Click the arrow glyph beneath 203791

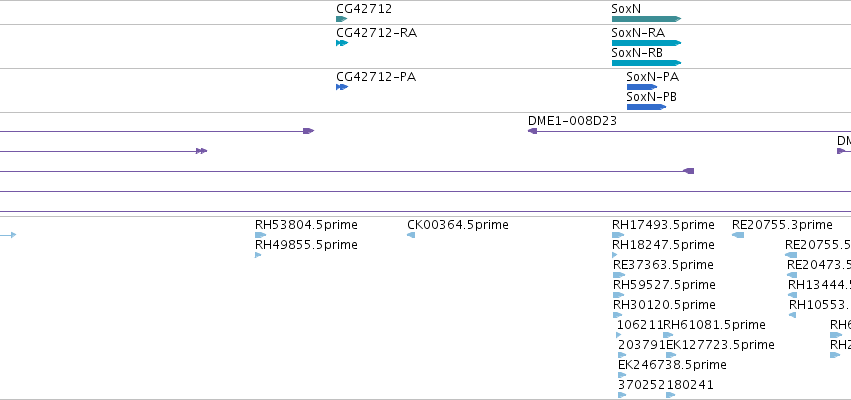(x=621, y=355)
